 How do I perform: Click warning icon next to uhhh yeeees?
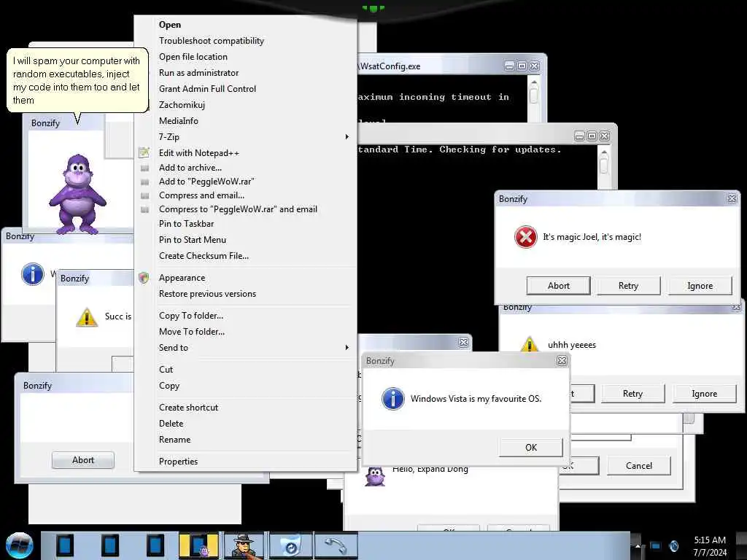pyautogui.click(x=530, y=344)
